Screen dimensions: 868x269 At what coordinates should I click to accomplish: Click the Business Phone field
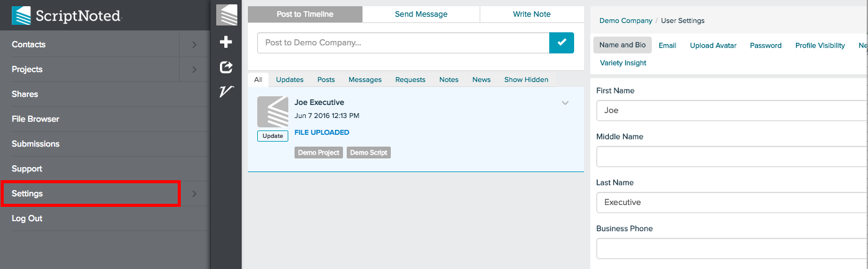[732, 248]
